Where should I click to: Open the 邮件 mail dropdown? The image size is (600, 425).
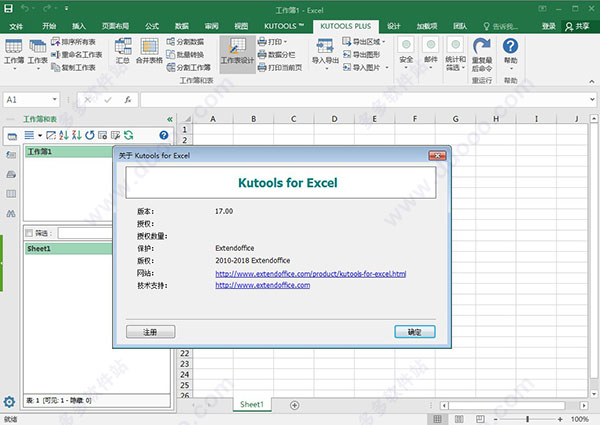click(430, 53)
